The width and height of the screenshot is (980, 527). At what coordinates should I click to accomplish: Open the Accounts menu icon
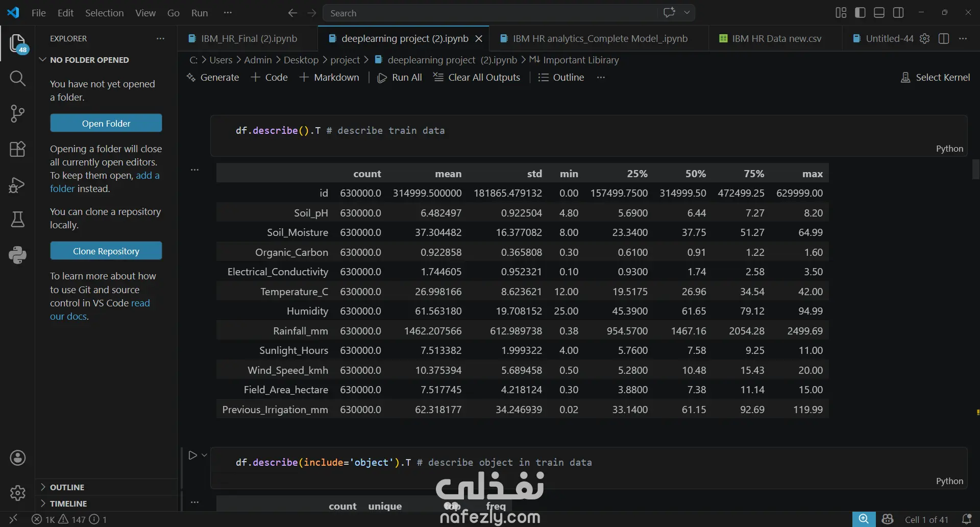18,458
